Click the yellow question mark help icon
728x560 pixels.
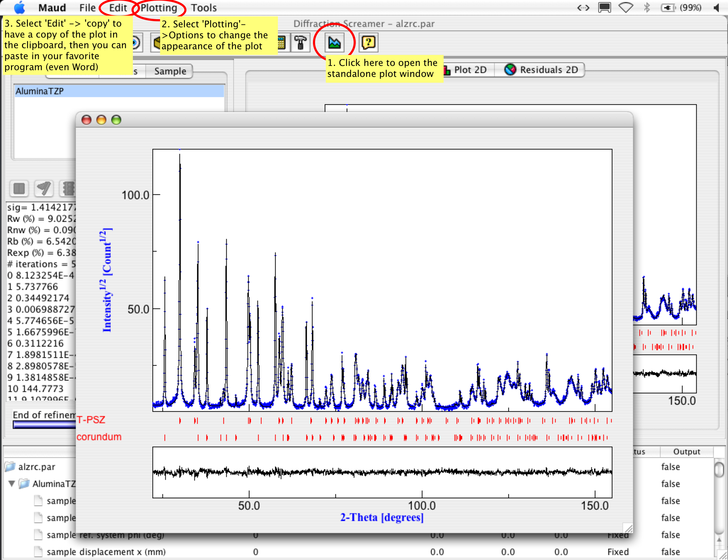[x=368, y=43]
